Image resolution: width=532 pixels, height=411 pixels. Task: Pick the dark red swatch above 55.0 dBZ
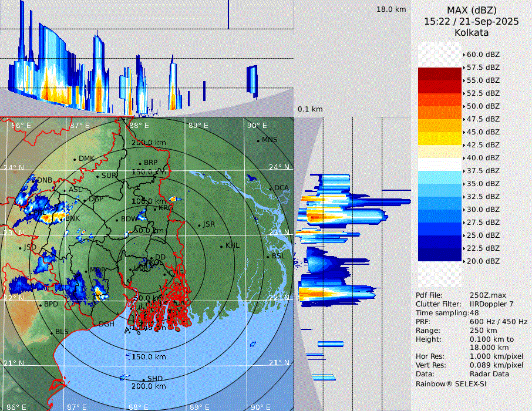point(440,74)
